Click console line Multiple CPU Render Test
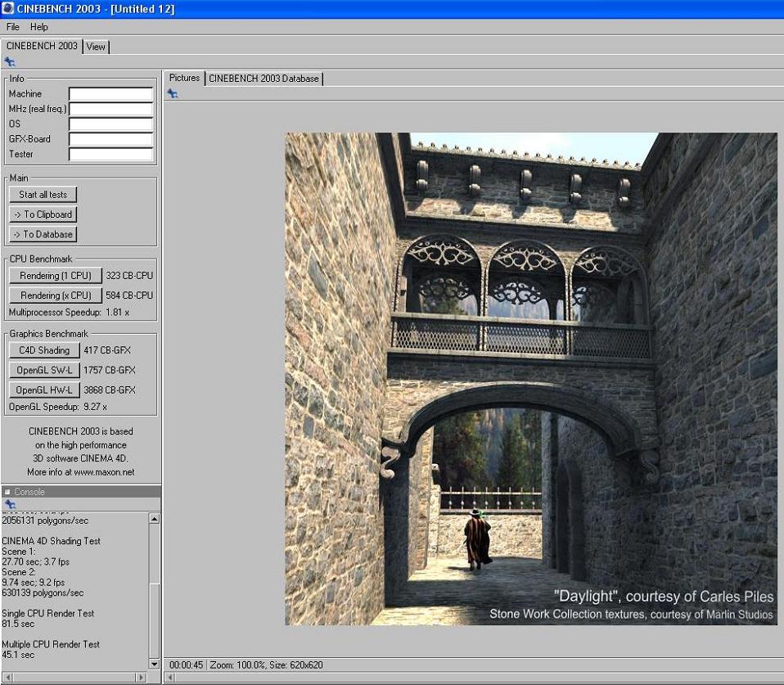Screen dimensions: 784x685 click(x=51, y=645)
